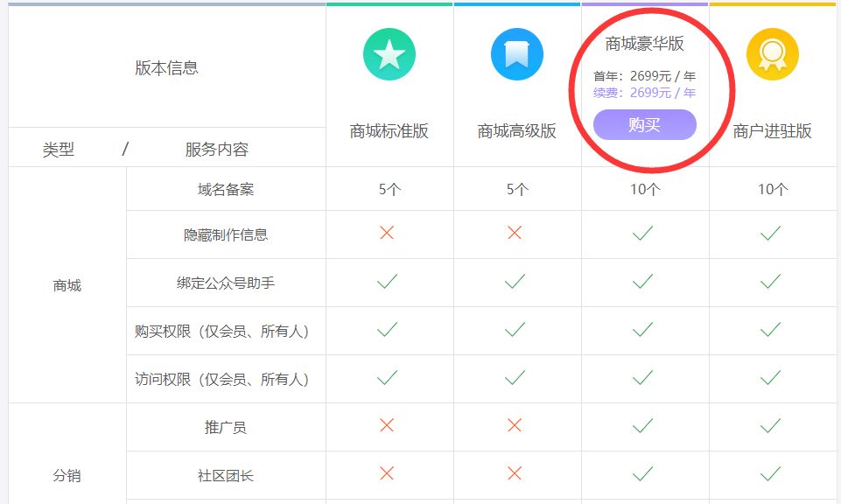Click the purple 购买 button for 商城豪华版
Image resolution: width=841 pixels, height=504 pixels.
tap(644, 125)
